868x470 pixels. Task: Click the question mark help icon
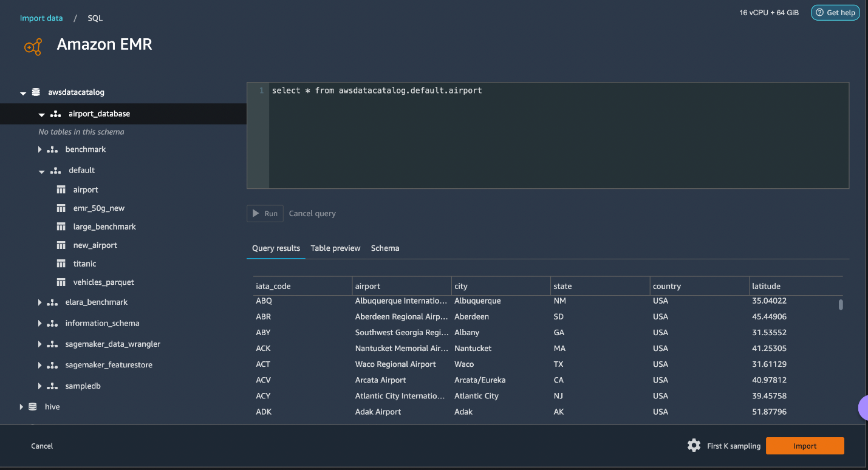[819, 13]
